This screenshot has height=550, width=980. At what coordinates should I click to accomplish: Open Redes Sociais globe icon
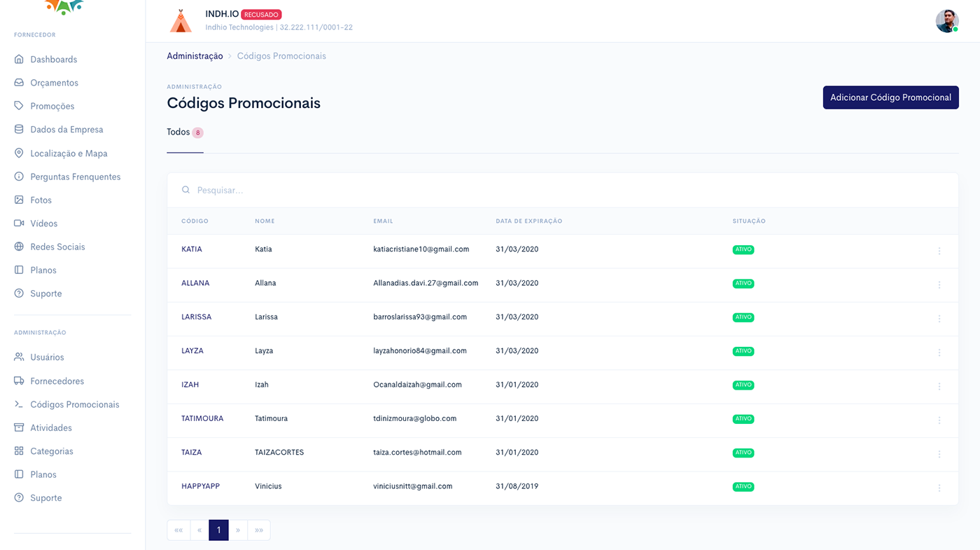tap(19, 247)
